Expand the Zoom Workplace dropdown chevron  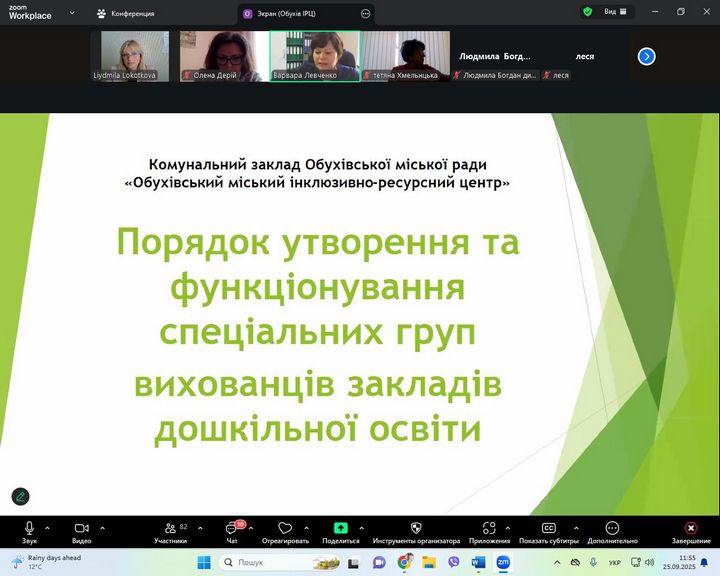(72, 13)
